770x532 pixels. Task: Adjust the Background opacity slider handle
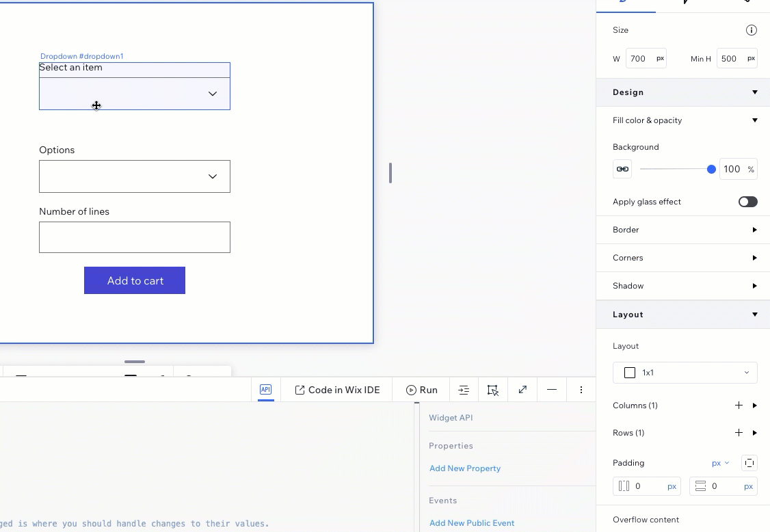point(711,169)
